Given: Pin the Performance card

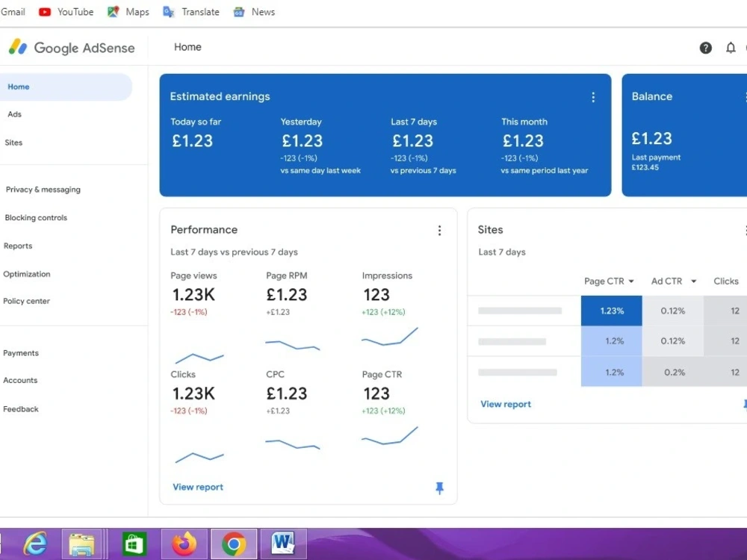Looking at the screenshot, I should (439, 488).
